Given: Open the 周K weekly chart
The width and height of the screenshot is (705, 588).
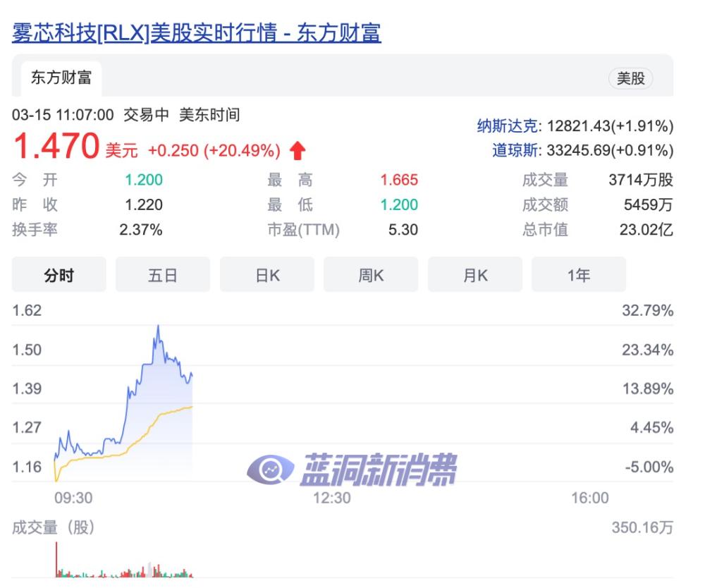Looking at the screenshot, I should pyautogui.click(x=370, y=275).
